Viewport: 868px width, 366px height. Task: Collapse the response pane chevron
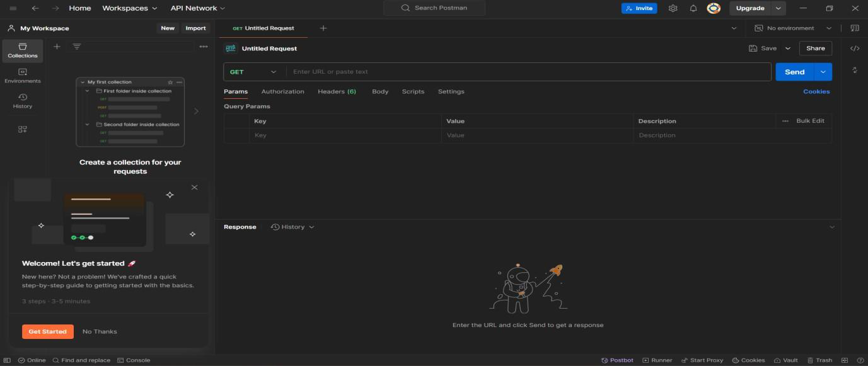pyautogui.click(x=831, y=227)
